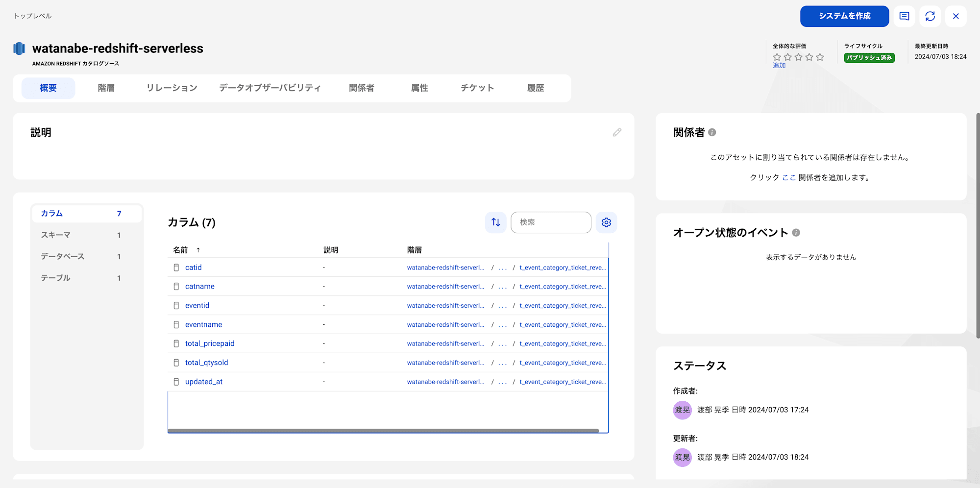Click the page vertical scrollbar
Image resolution: width=980 pixels, height=488 pixels.
[x=978, y=225]
